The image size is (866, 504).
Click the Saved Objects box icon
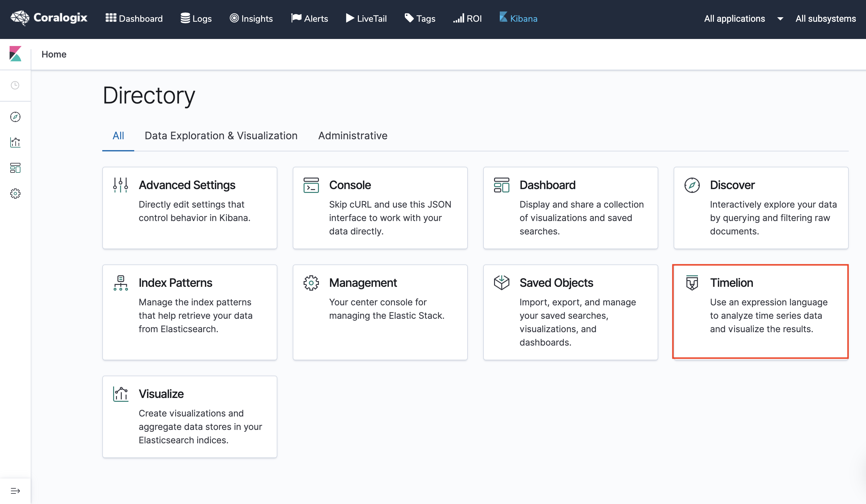[x=501, y=283]
